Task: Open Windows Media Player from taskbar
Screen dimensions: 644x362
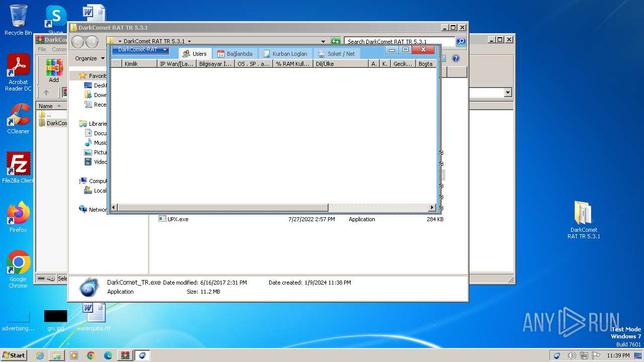Action: tap(74, 355)
